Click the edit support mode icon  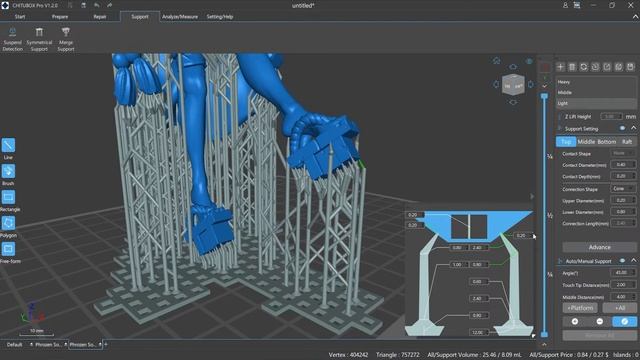624,321
